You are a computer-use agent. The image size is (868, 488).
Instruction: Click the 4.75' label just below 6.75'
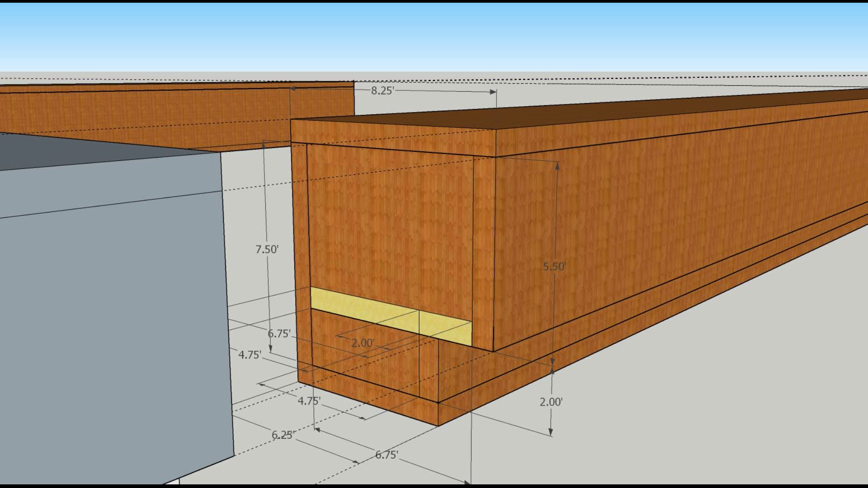(x=250, y=355)
